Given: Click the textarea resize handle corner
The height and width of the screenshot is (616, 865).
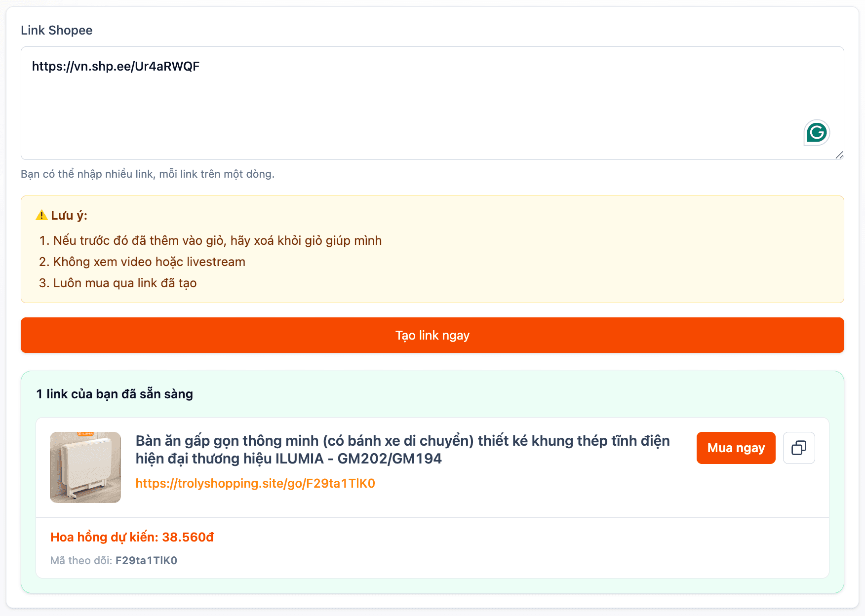Looking at the screenshot, I should [x=839, y=155].
